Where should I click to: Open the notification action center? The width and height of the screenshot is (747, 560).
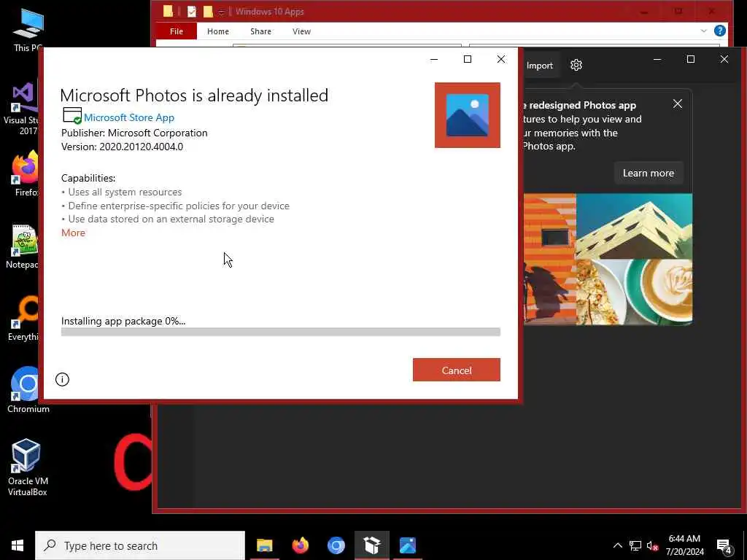(724, 546)
